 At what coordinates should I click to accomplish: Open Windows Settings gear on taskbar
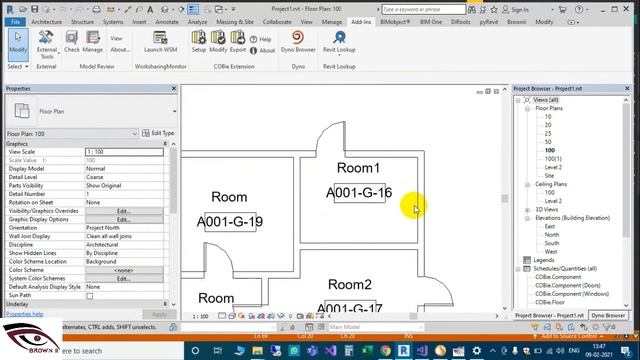point(476,350)
